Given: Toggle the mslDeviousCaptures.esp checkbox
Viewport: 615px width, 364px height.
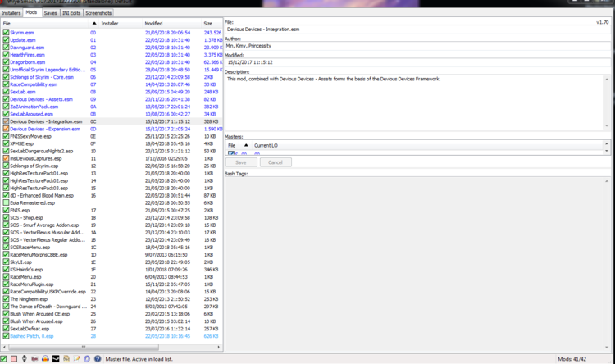Looking at the screenshot, I should 6,158.
